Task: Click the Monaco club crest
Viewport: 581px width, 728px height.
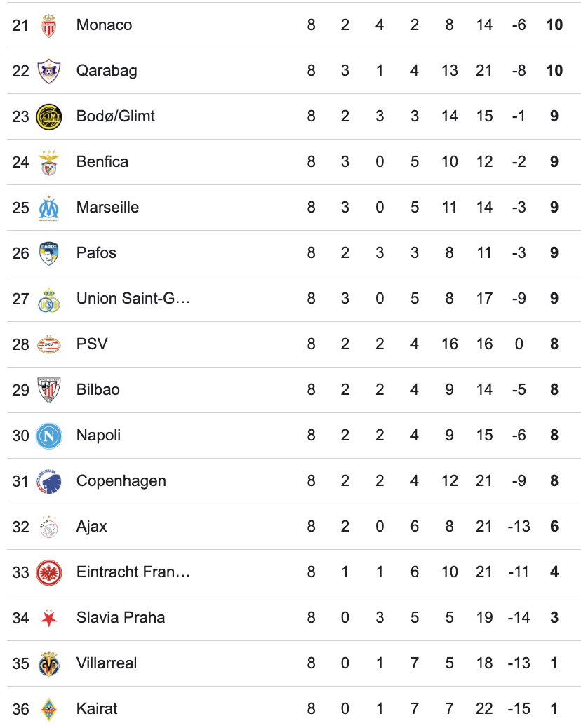Action: (x=48, y=25)
